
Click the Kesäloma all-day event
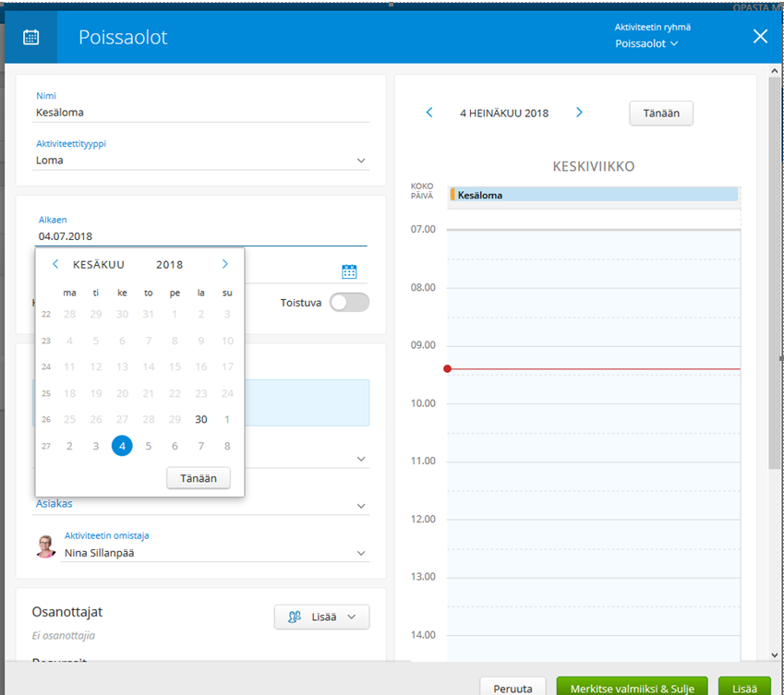coord(594,195)
